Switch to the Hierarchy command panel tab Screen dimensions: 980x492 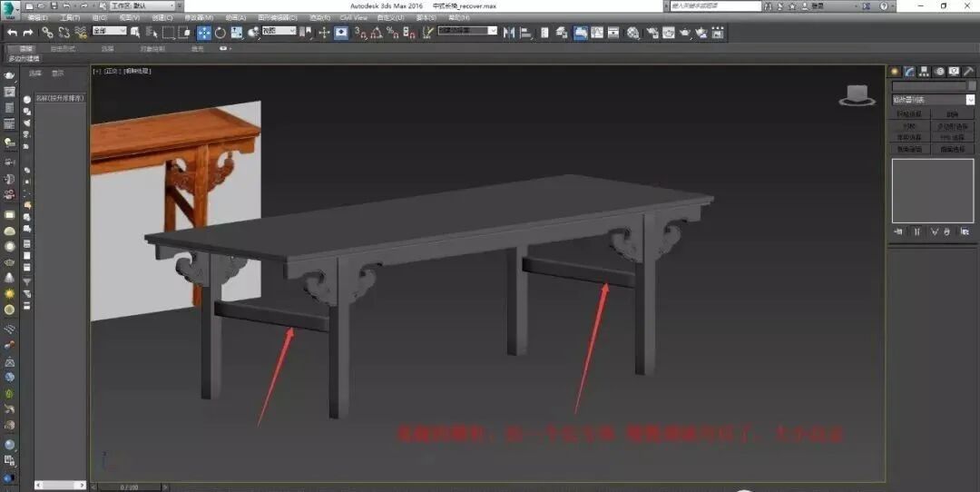[925, 72]
